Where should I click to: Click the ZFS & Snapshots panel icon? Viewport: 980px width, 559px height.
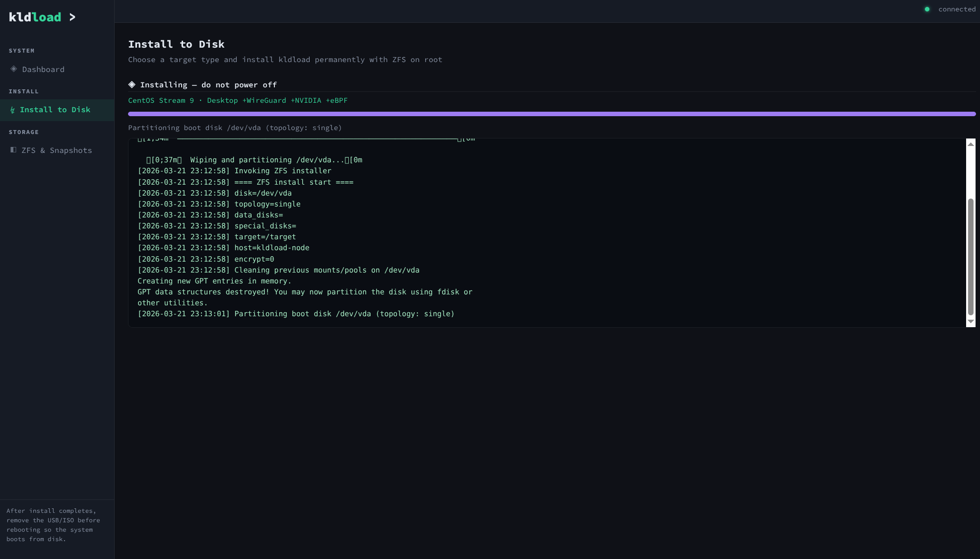pyautogui.click(x=13, y=150)
